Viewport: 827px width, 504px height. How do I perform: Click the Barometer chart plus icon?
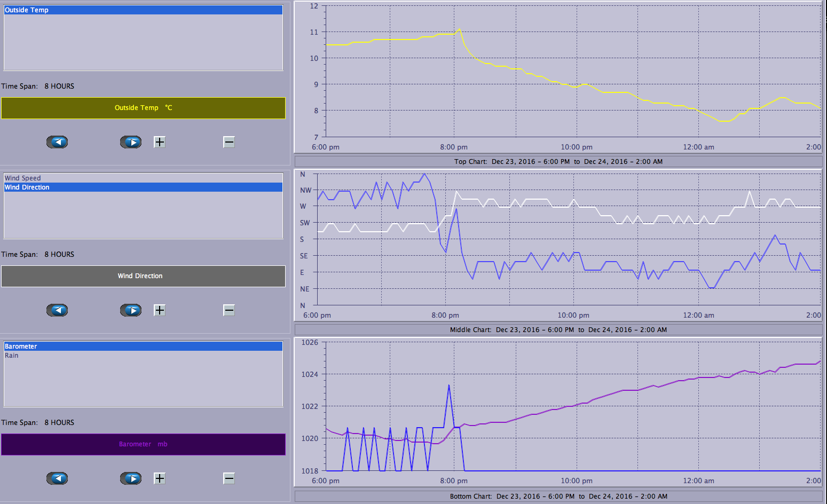click(160, 478)
